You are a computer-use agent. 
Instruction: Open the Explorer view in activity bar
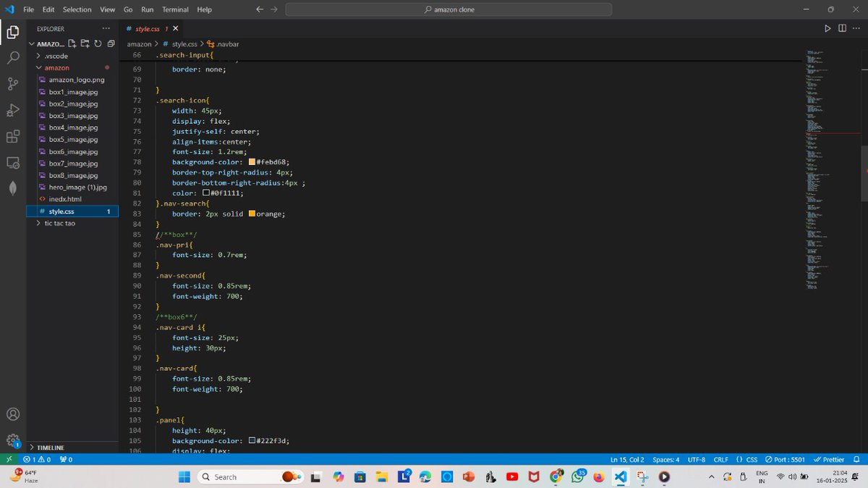[x=13, y=32]
